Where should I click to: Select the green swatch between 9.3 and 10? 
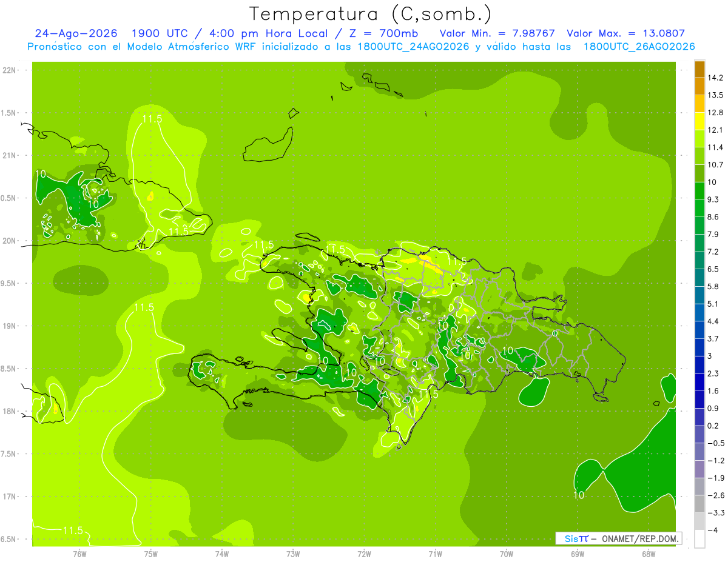point(699,191)
